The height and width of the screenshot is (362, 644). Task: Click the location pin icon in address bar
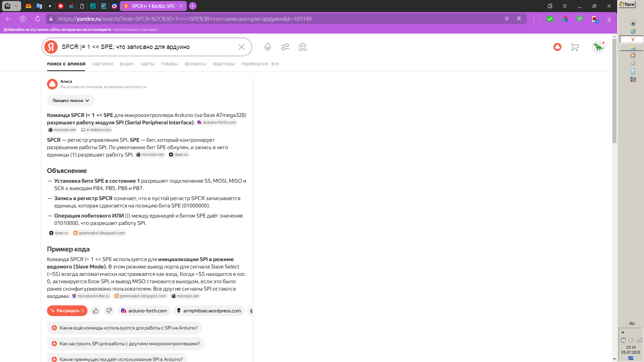click(x=507, y=19)
